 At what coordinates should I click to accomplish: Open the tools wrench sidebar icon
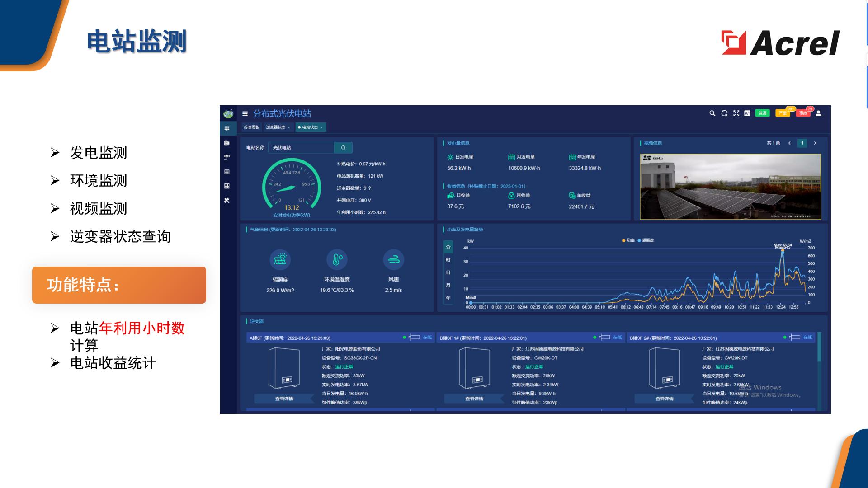(227, 200)
